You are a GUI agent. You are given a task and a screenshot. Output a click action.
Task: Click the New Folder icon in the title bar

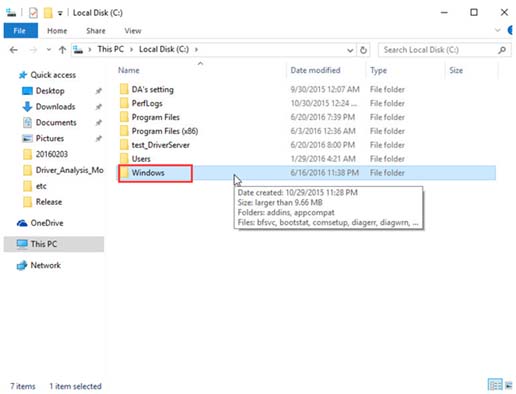pos(48,13)
